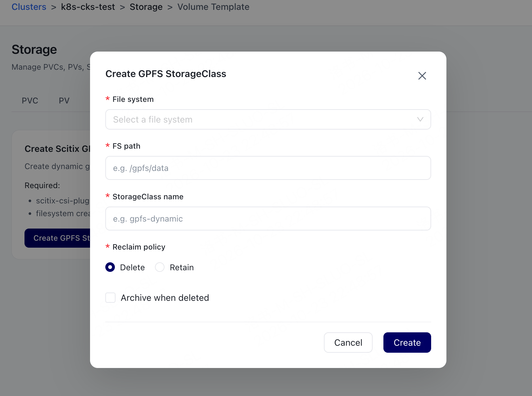The image size is (532, 396).
Task: Click the Create GPFS StorageClass title
Action: 166,74
